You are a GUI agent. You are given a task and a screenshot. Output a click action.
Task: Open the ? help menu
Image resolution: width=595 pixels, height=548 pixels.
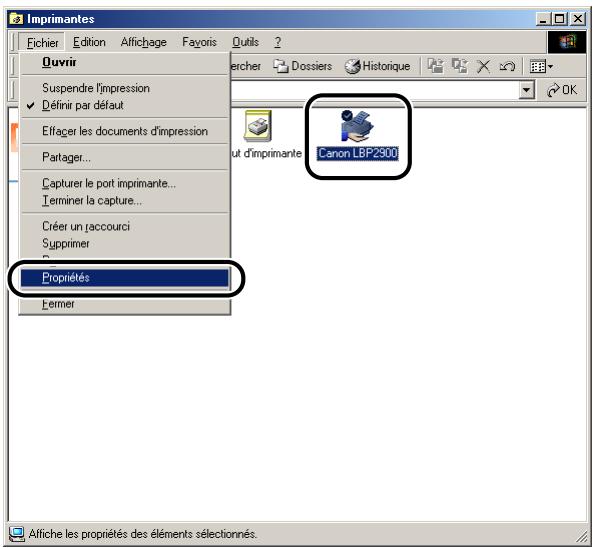point(278,42)
